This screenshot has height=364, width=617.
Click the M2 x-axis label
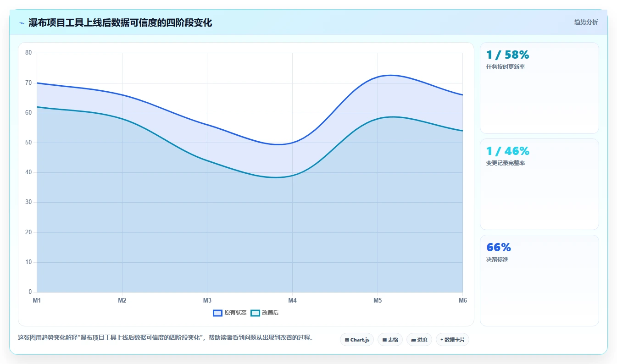(122, 300)
